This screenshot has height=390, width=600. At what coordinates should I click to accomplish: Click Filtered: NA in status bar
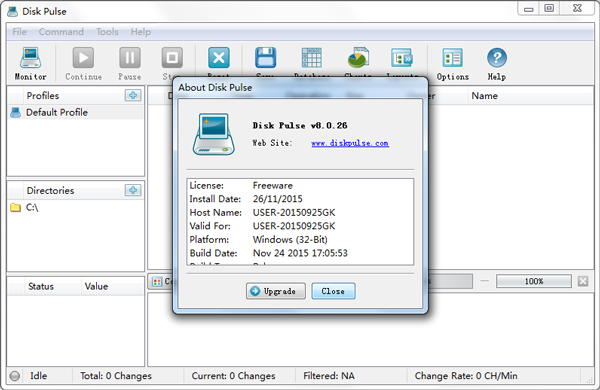(x=329, y=376)
